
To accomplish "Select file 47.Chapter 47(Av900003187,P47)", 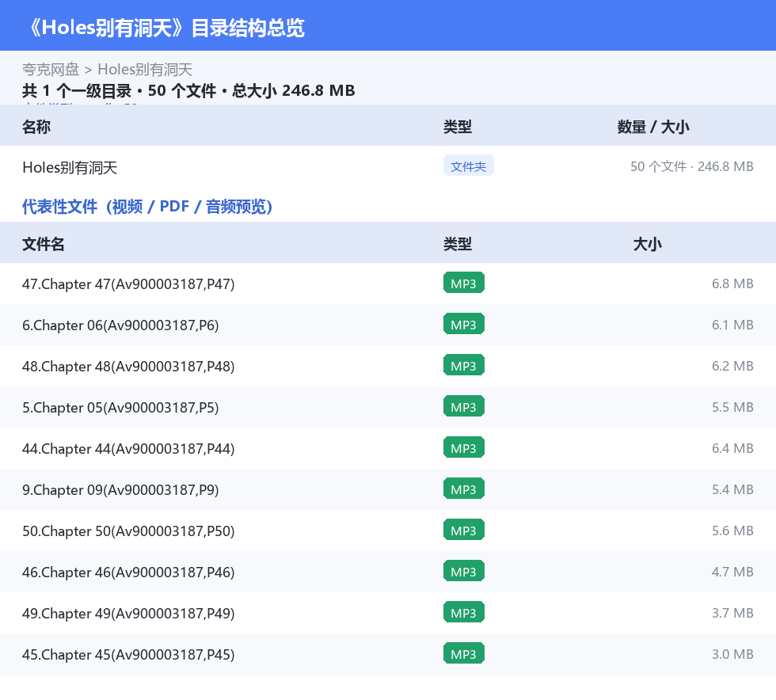I will click(128, 284).
